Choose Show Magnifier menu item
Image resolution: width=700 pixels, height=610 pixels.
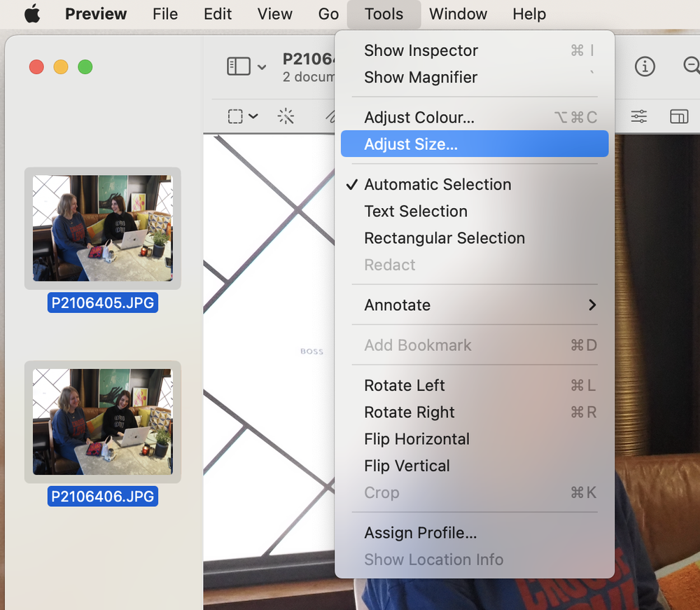coord(475,77)
